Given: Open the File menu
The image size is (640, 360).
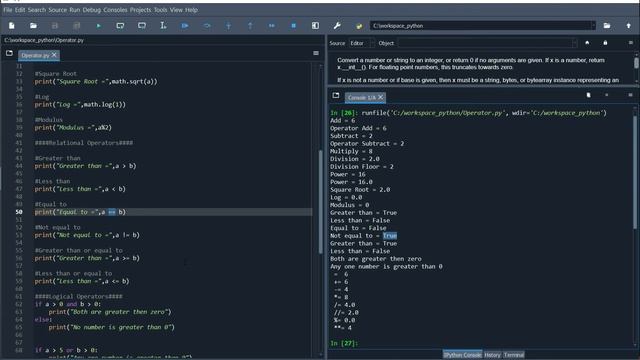Looking at the screenshot, I should 8,10.
